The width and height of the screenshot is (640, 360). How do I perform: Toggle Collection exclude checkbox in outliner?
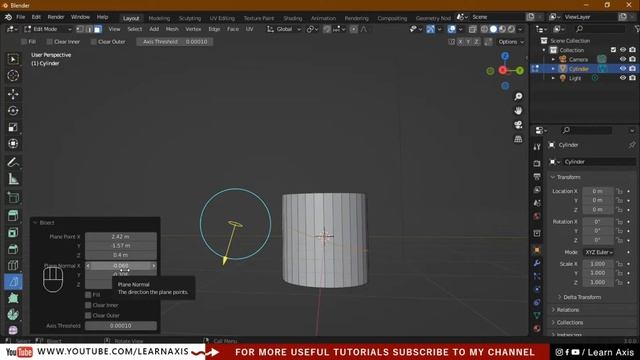(x=613, y=50)
